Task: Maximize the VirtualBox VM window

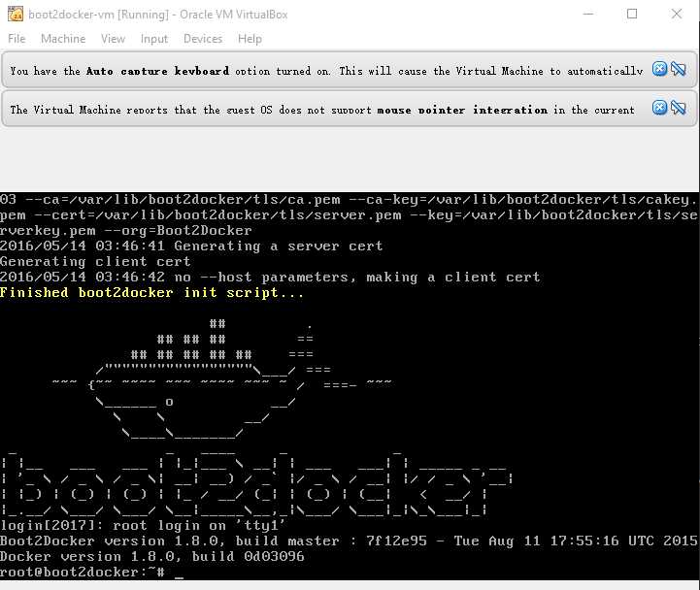Action: (632, 14)
